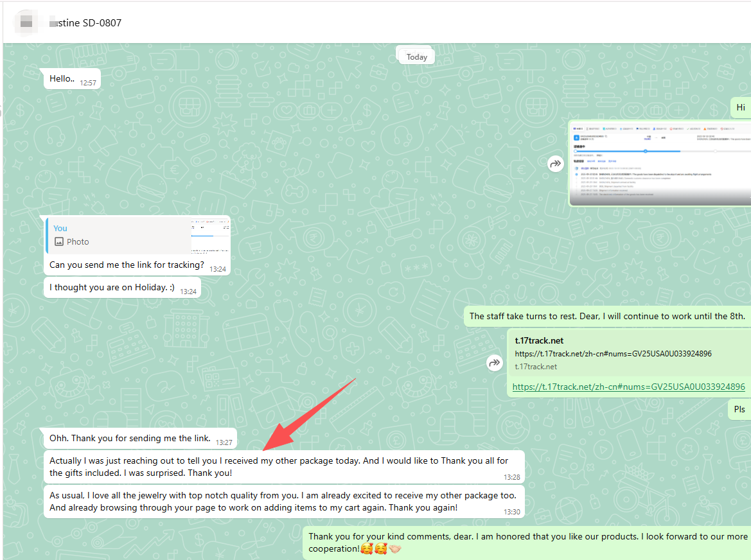This screenshot has width=751, height=560.
Task: Select the sent 'Pls' message bubble
Action: [739, 410]
